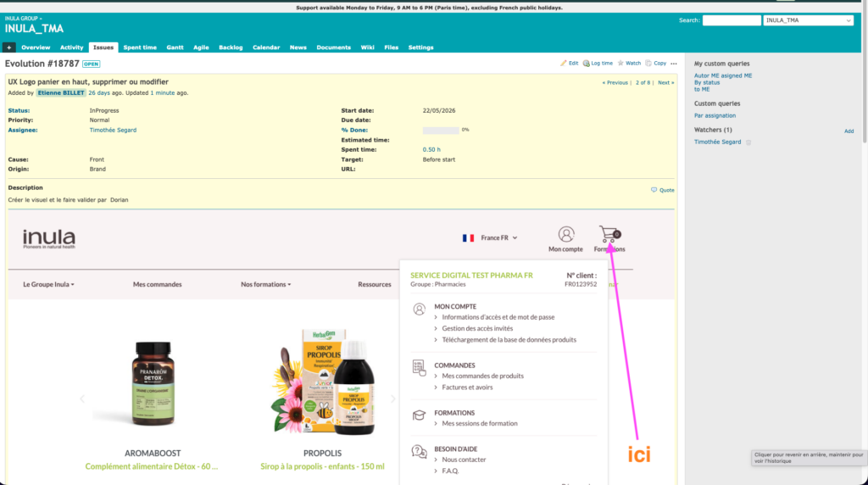Open the News tab

click(x=298, y=47)
